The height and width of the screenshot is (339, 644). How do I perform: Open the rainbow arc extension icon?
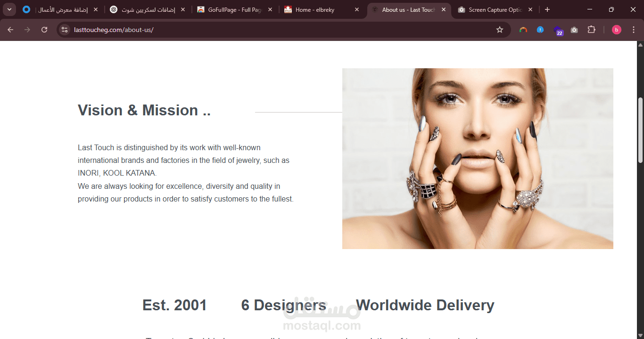(523, 30)
